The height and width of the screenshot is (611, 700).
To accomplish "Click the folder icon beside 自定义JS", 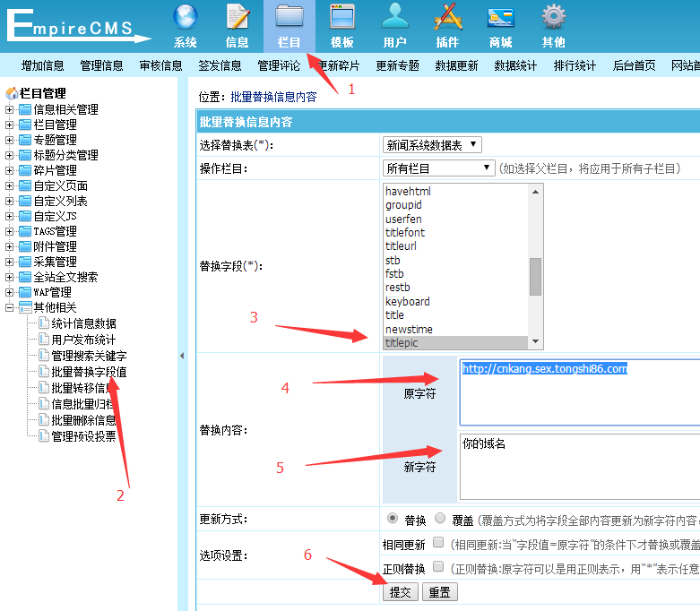I will tap(25, 216).
